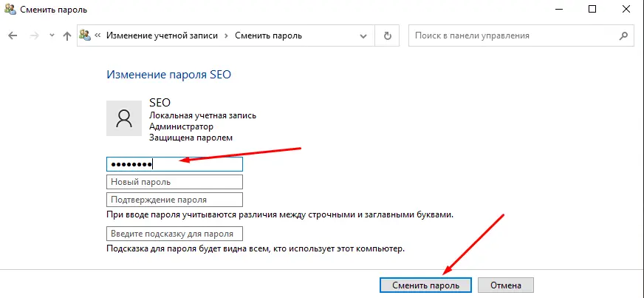Focus the current password field with dots
Viewport: 644px width, 298px height.
click(x=174, y=164)
